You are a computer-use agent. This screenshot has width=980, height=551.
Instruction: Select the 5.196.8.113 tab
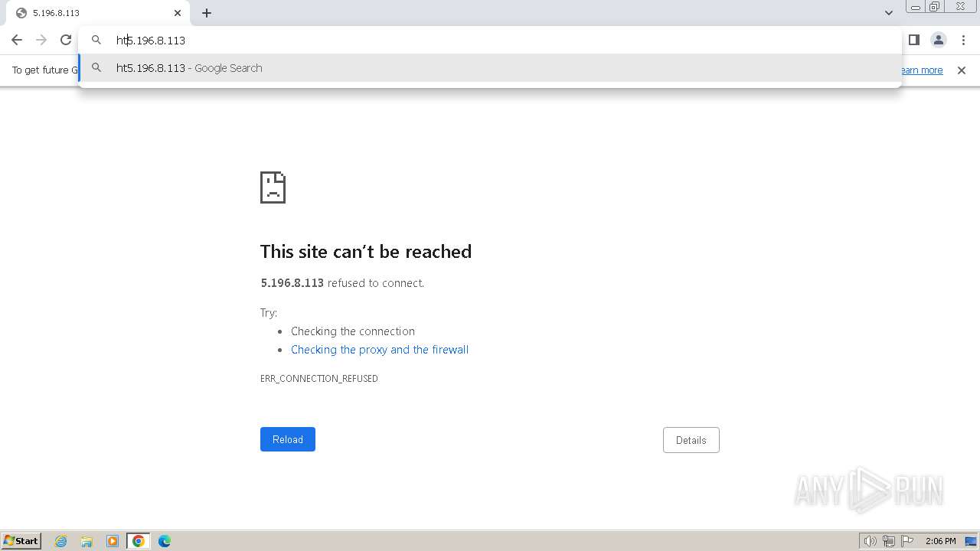[98, 13]
